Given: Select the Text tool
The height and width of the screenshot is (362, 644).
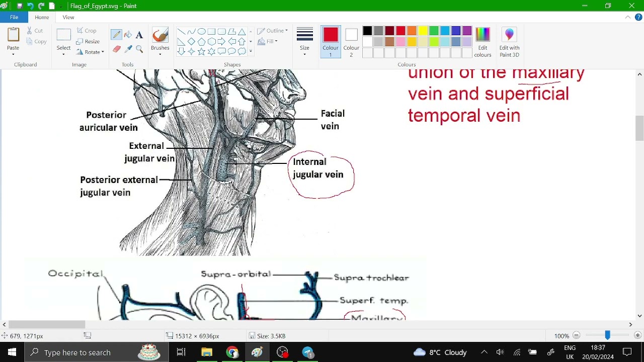Looking at the screenshot, I should tap(139, 35).
